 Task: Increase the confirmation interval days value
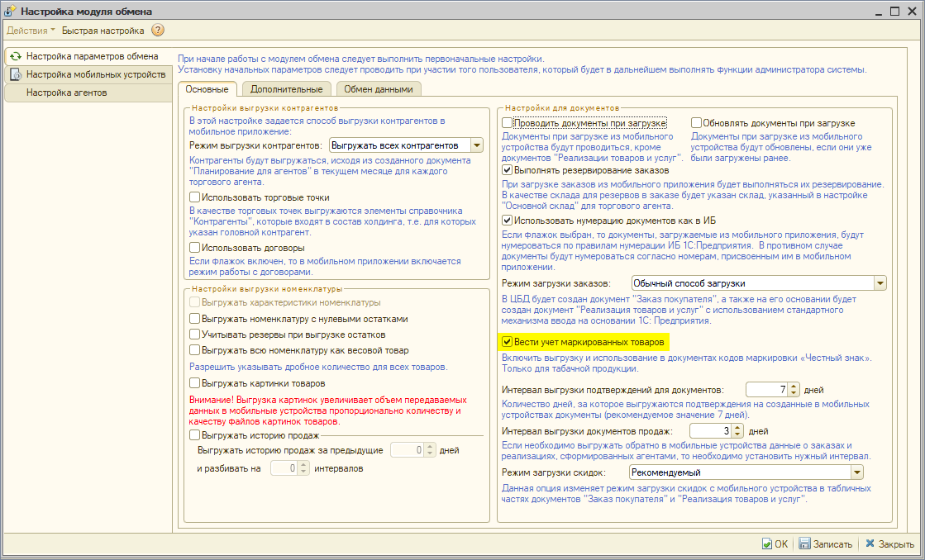[x=794, y=386]
